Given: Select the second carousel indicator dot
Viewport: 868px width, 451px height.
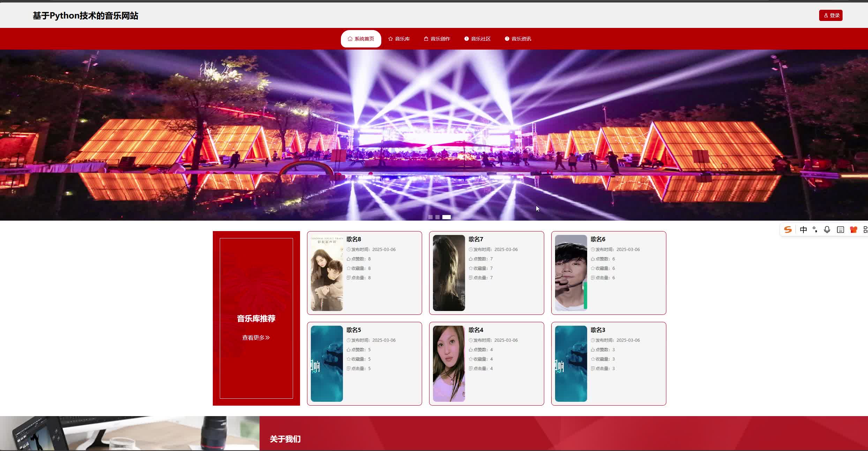Looking at the screenshot, I should tap(437, 217).
